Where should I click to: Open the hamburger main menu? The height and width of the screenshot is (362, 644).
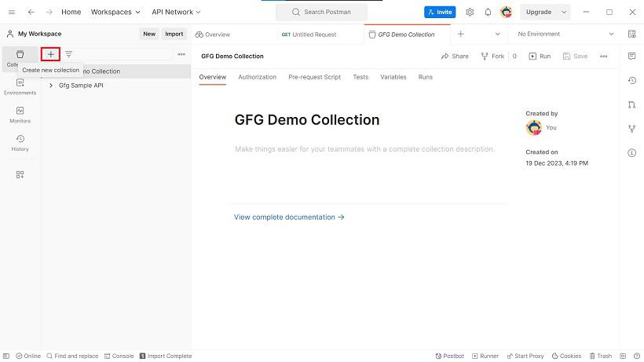pos(12,12)
